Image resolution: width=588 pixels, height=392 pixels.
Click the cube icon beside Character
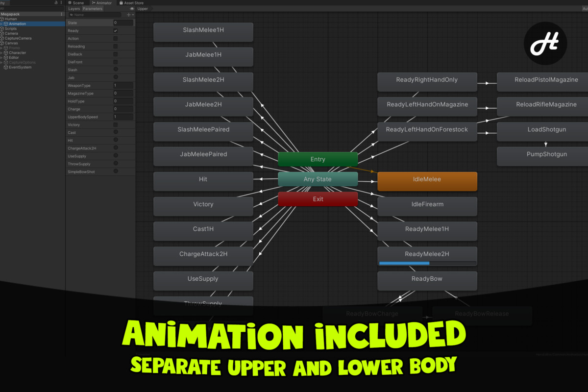pos(6,53)
